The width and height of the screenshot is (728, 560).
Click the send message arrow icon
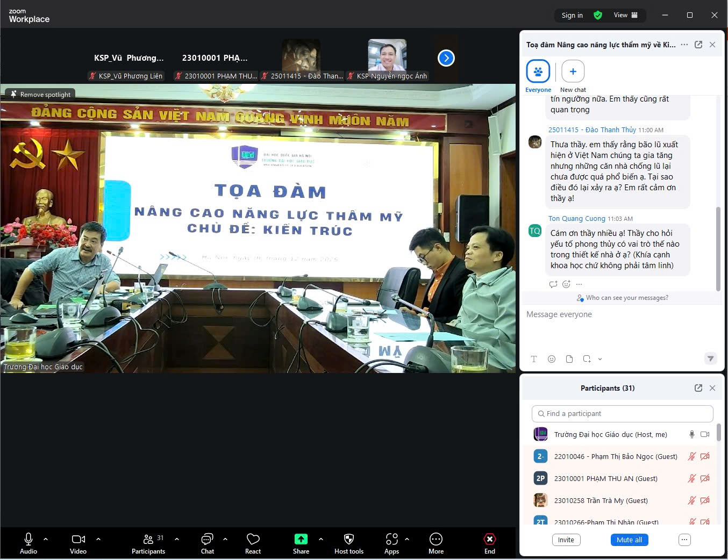point(710,358)
